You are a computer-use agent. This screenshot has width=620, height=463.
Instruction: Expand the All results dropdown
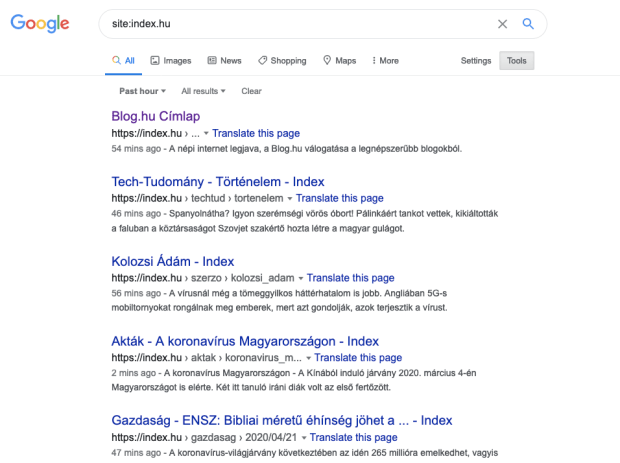pyautogui.click(x=203, y=91)
